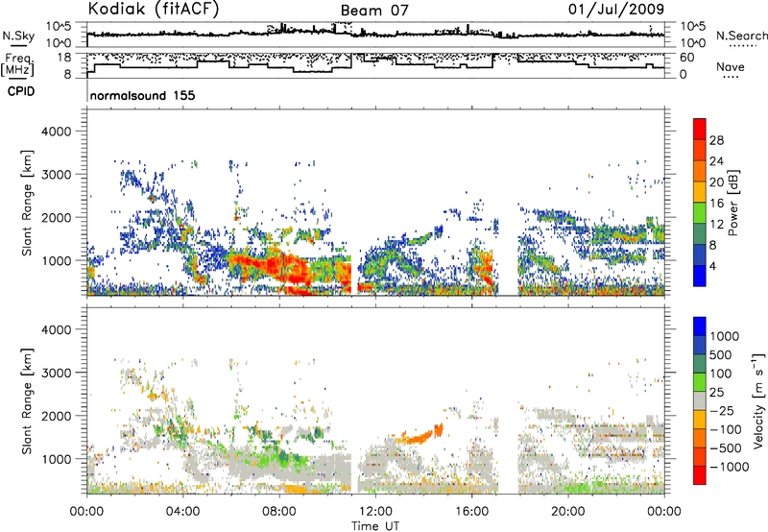Click the 'N.Sky' axis label
768x532 pixels.
click(x=18, y=36)
